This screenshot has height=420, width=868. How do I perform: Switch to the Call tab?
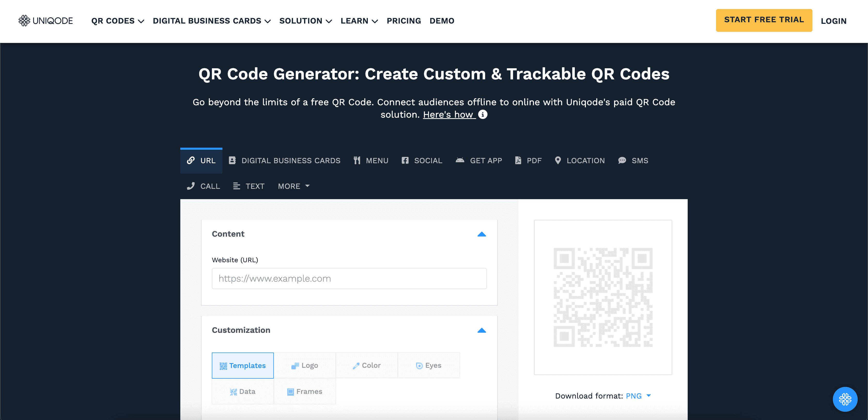(x=203, y=186)
